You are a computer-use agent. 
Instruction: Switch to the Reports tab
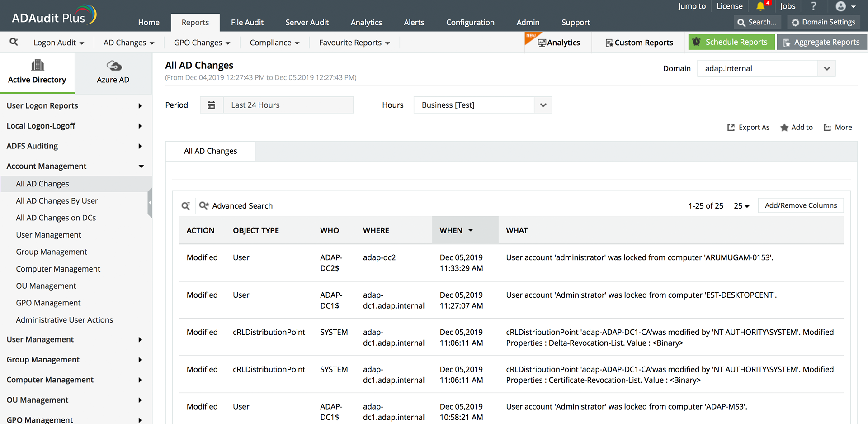point(195,22)
